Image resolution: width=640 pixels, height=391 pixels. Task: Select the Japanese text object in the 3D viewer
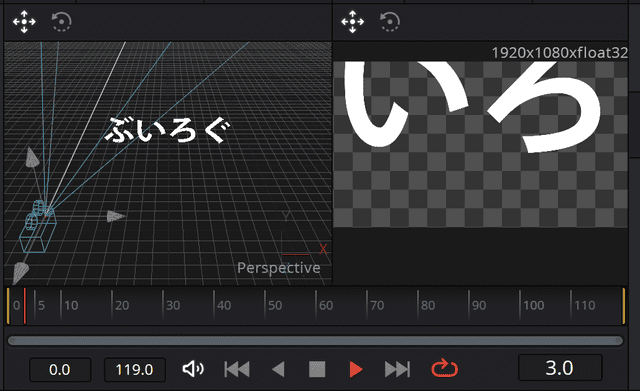tap(168, 130)
